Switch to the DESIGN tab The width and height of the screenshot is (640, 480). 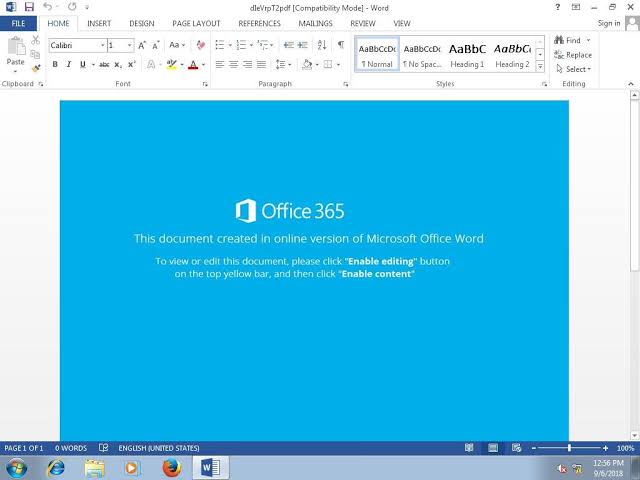[x=142, y=23]
